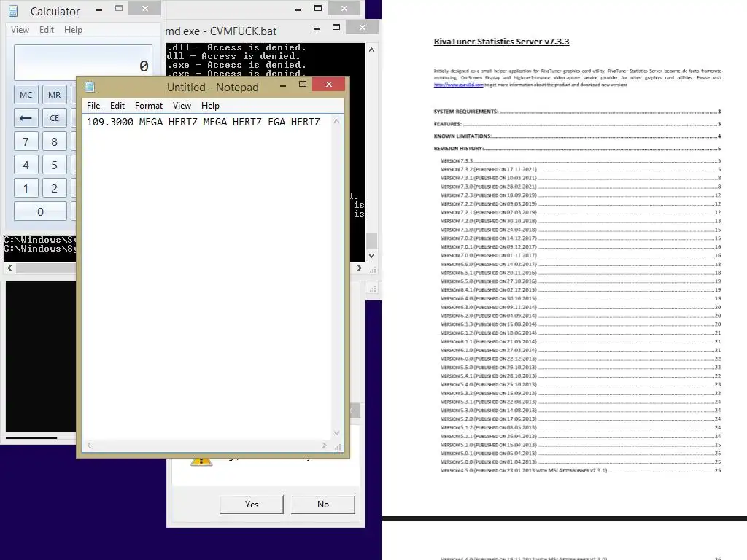Click Notepad's horizontal scroll right arrow
The height and width of the screenshot is (560, 747).
[x=324, y=446]
